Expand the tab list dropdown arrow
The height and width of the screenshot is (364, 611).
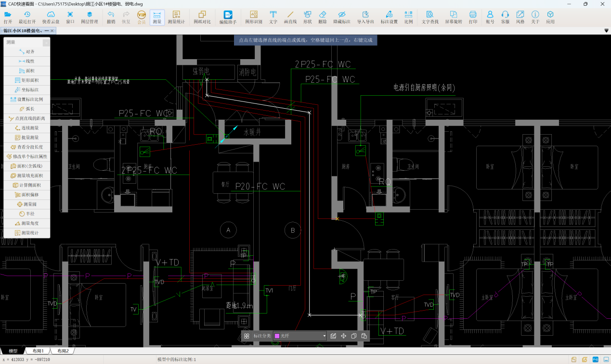606,31
